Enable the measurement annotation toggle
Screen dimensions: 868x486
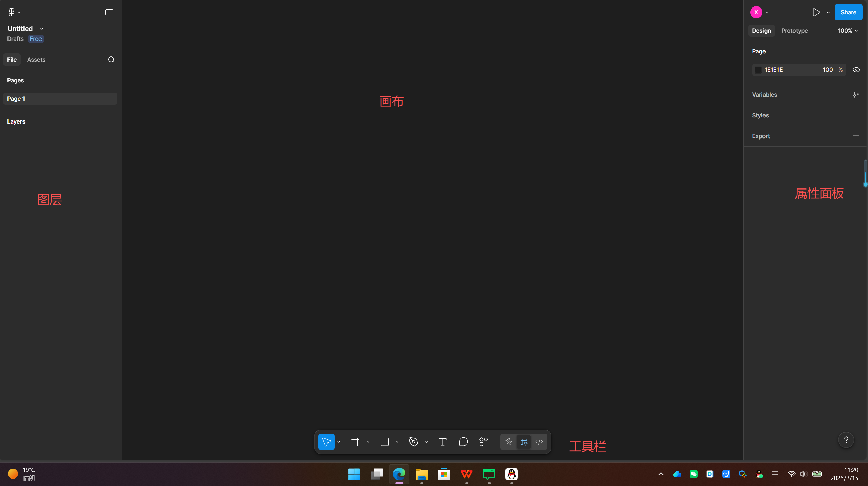(524, 441)
